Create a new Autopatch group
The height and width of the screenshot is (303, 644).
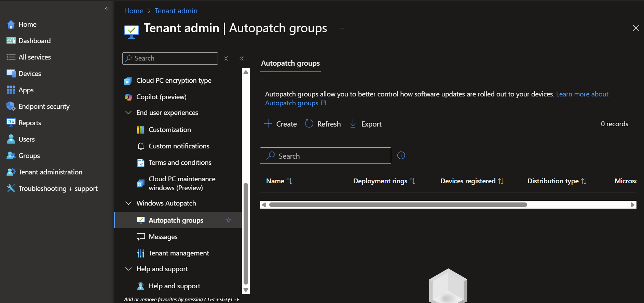pyautogui.click(x=280, y=124)
